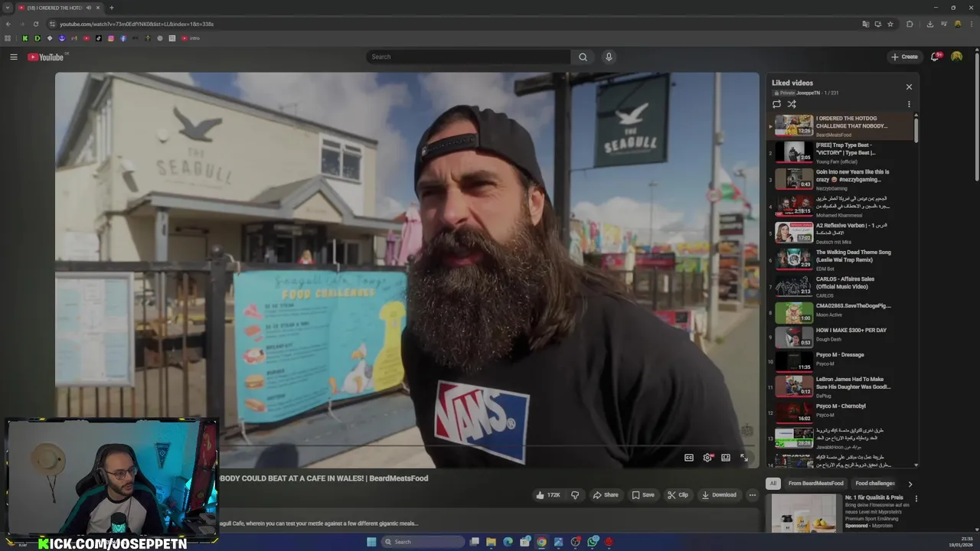Enter fullscreen on the video player
This screenshot has width=980, height=551.
[x=744, y=458]
